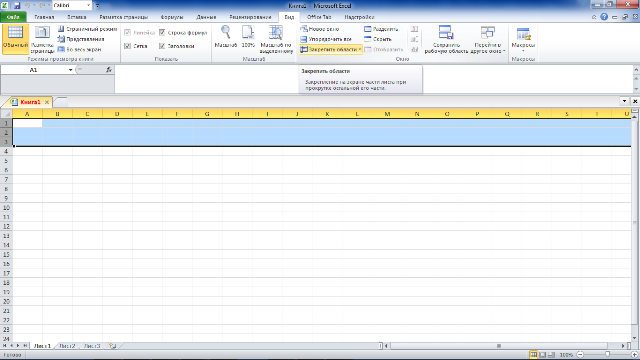
Task: Click the fx insert function icon
Action: 109,70
